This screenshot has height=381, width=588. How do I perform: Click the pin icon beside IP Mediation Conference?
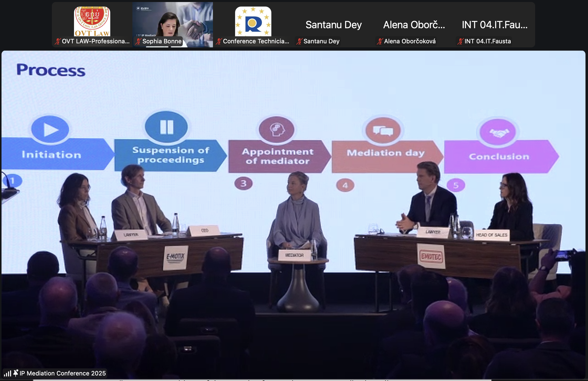(16, 373)
